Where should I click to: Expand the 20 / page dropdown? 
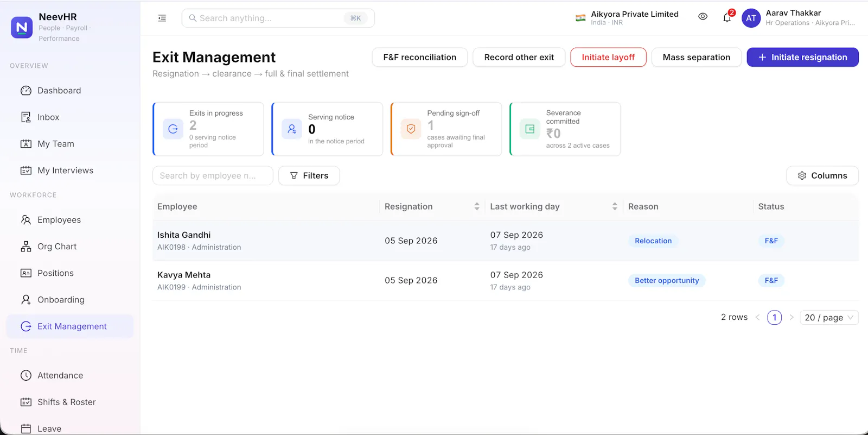tap(829, 318)
